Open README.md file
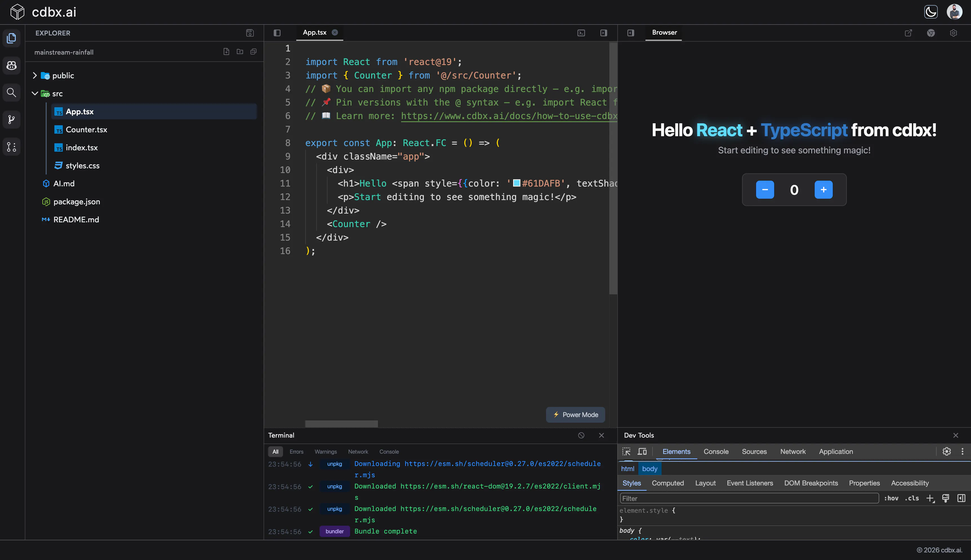Screen dimensions: 971x560 [76, 219]
